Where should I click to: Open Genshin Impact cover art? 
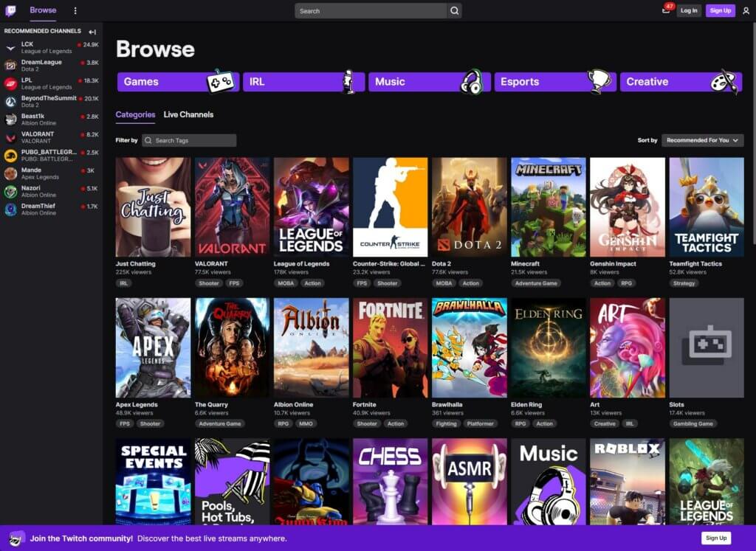click(628, 207)
